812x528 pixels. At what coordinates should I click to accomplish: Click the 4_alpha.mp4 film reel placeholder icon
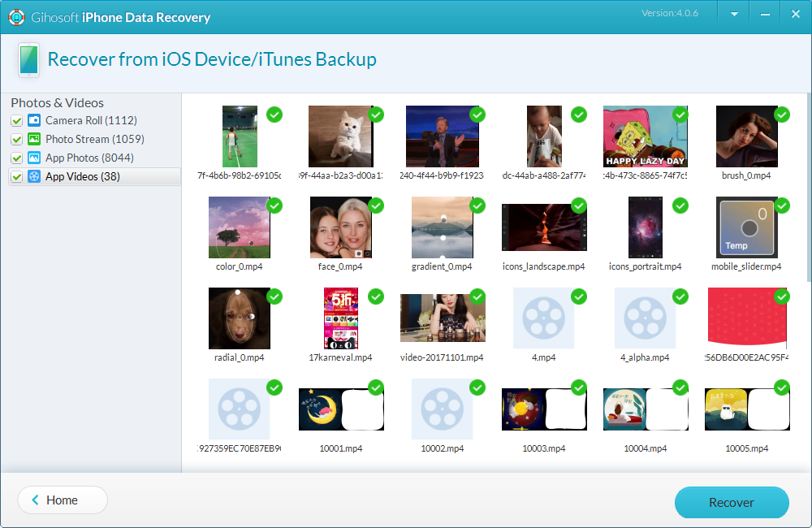click(646, 318)
